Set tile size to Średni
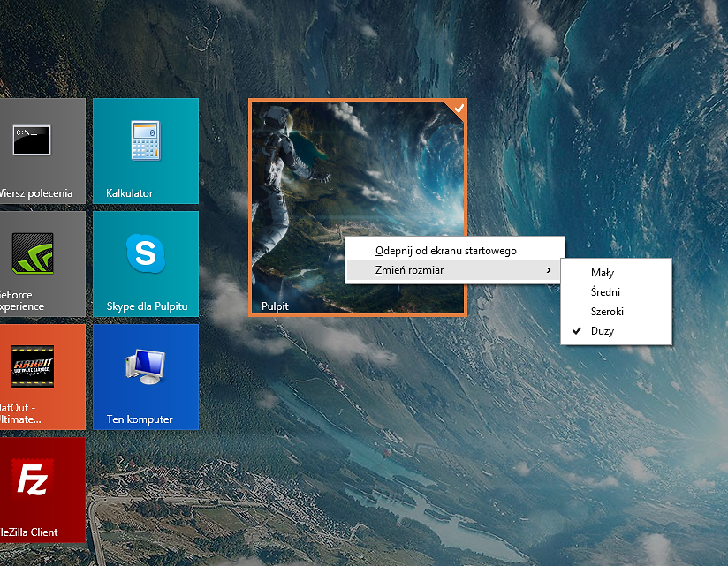 click(x=616, y=292)
